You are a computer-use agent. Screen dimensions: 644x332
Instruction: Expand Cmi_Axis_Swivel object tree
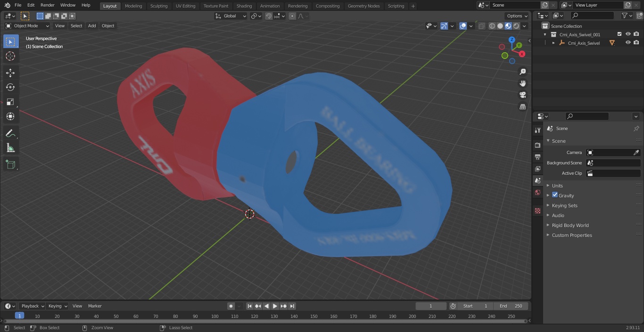click(x=553, y=43)
